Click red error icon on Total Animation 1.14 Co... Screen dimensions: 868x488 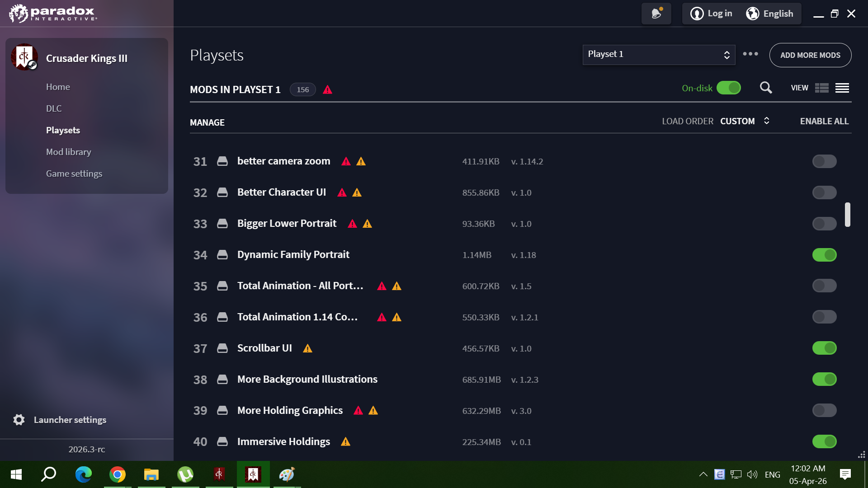click(382, 317)
